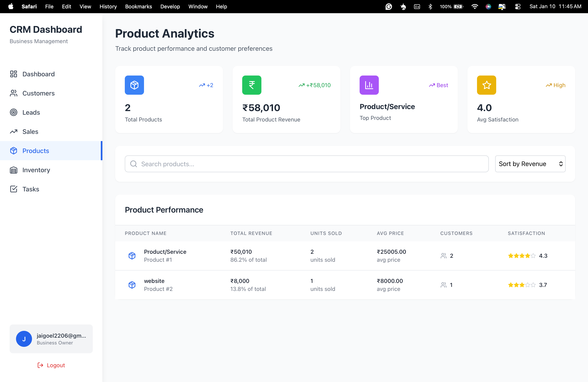Open the Safari History menu

click(x=108, y=6)
